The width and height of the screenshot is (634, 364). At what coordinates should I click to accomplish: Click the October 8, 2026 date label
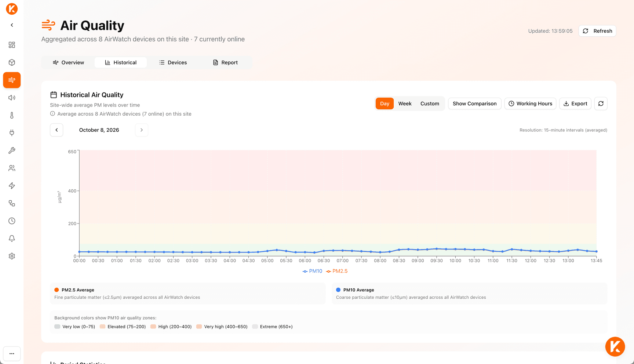(x=99, y=130)
